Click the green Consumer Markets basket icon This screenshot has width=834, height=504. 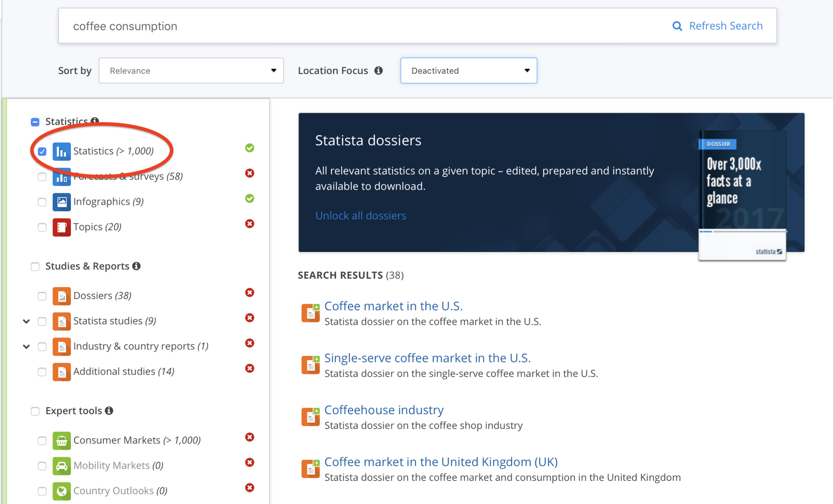[x=61, y=440]
